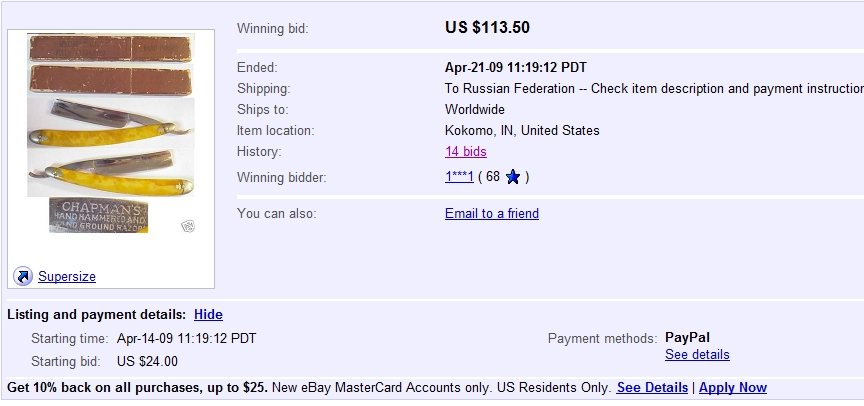Click the Supersize arrow icon

click(x=23, y=276)
